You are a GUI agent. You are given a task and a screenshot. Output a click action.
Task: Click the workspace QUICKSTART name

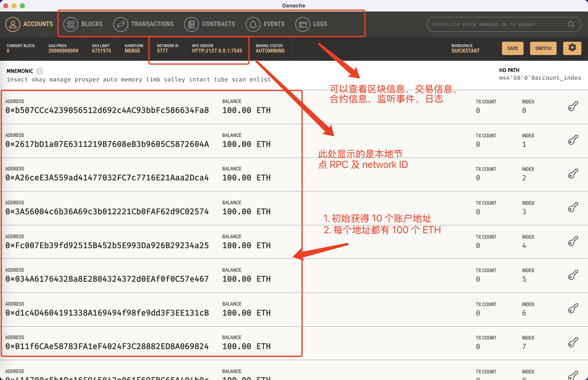point(465,51)
